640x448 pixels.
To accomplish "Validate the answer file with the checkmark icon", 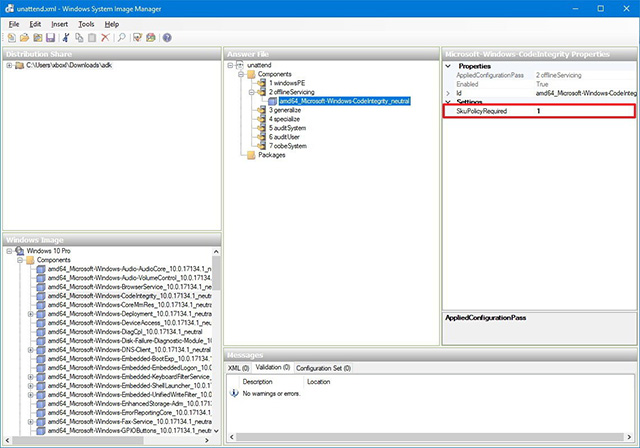I will (137, 38).
